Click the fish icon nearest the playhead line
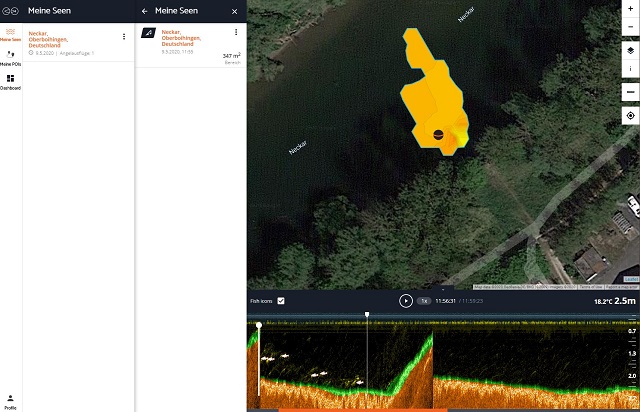Viewport: 640px width, 412px height. tap(360, 383)
